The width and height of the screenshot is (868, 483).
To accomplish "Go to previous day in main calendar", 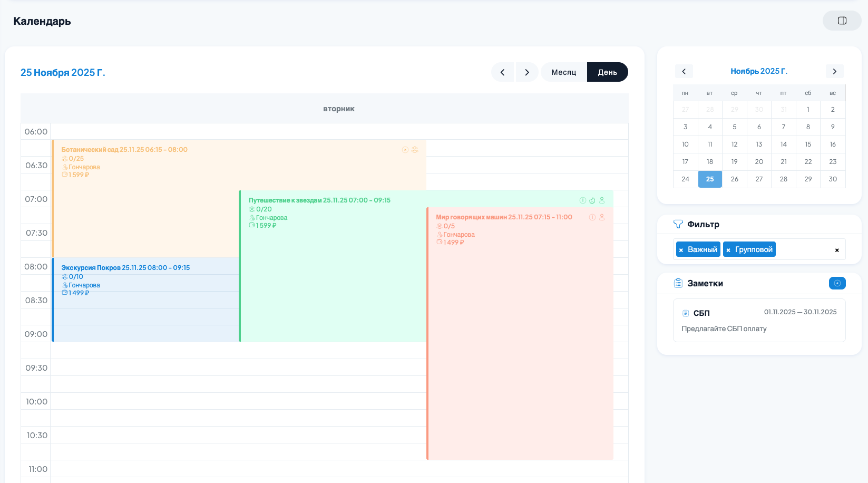I will (502, 72).
